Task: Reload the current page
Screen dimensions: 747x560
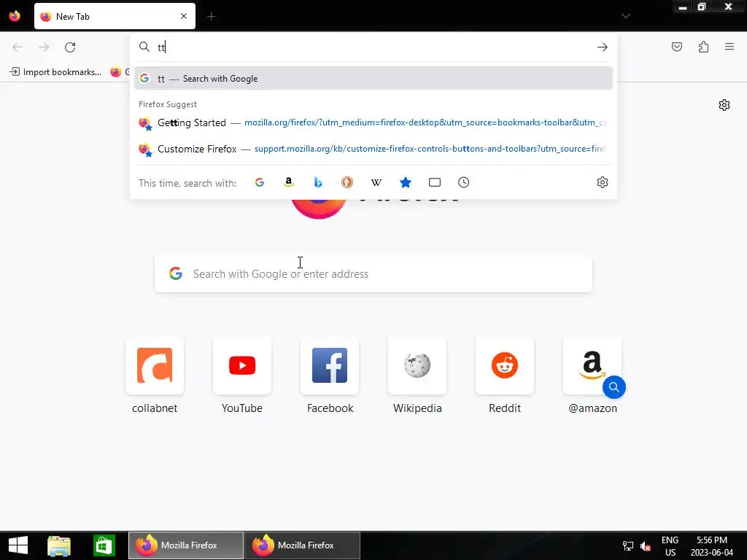Action: pos(70,47)
